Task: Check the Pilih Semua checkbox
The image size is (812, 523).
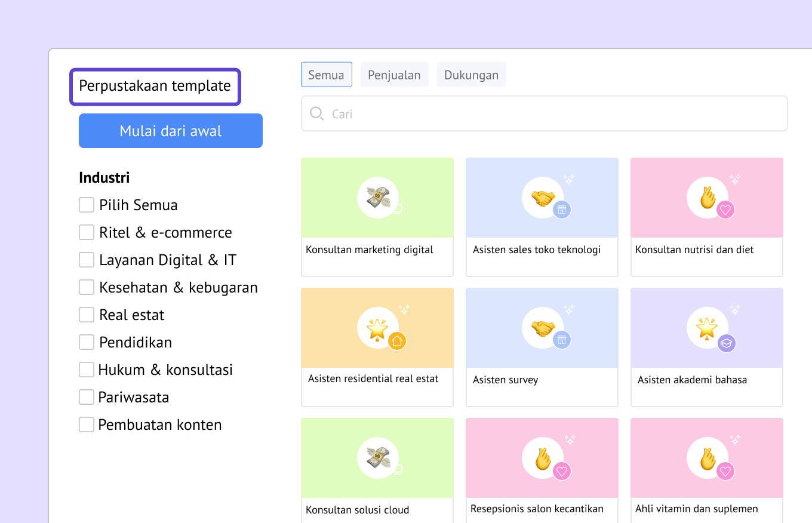Action: point(87,205)
